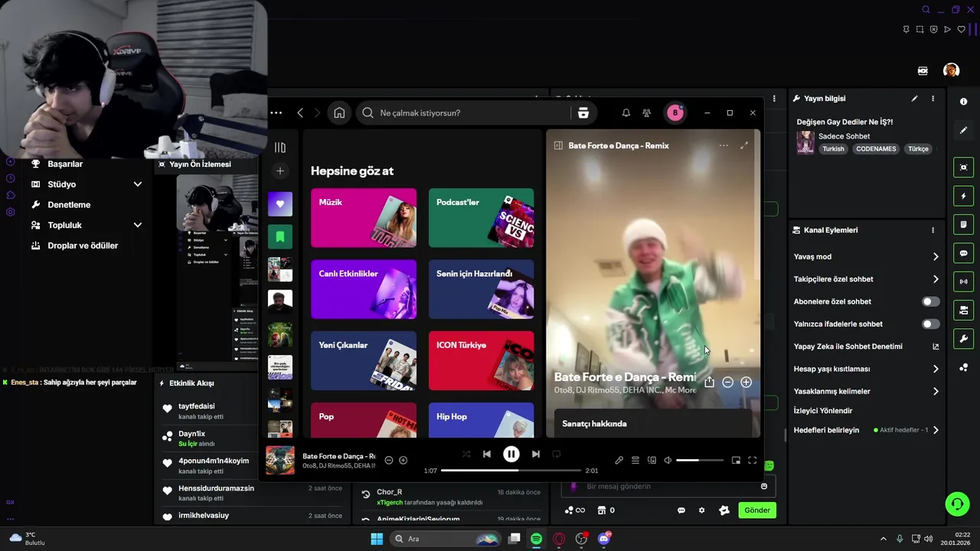
Task: Toggle Abonelere özel sohbet switch
Action: click(x=930, y=302)
